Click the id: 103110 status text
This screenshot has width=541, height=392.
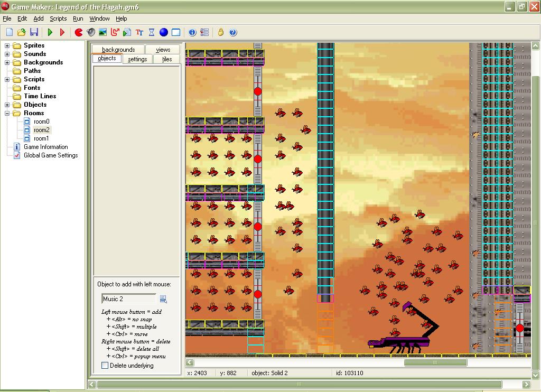click(x=350, y=373)
